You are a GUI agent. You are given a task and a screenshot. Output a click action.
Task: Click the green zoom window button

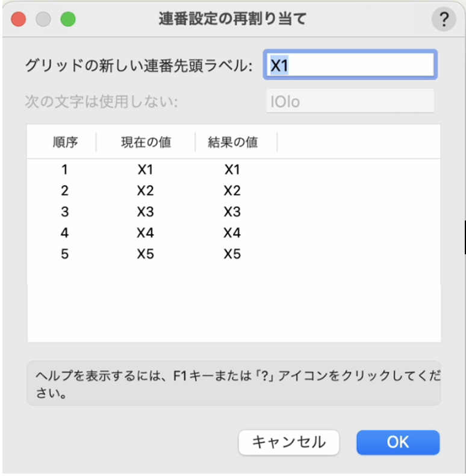click(x=67, y=19)
